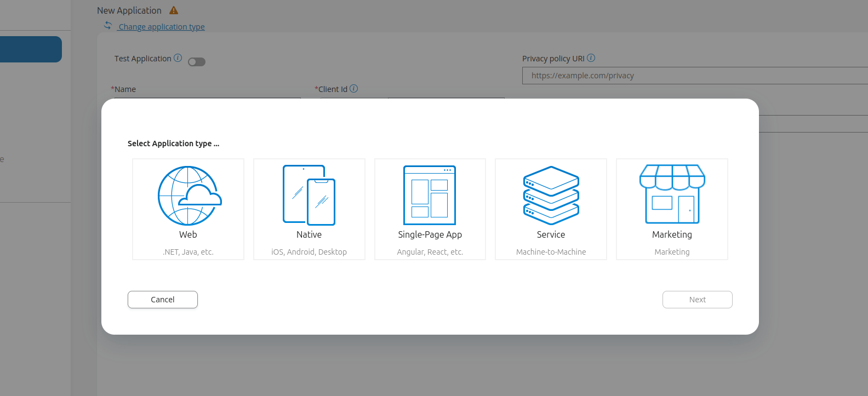Open the Test Application info icon

(178, 58)
